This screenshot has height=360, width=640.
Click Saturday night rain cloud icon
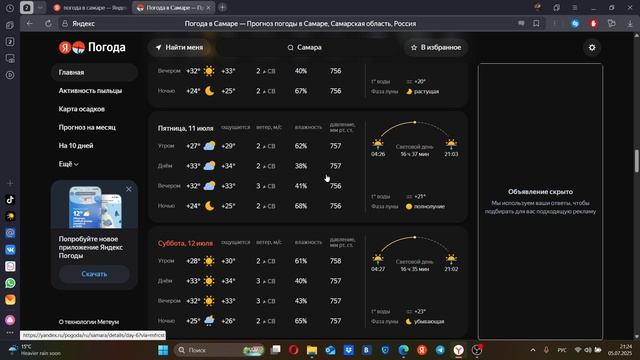tap(209, 321)
